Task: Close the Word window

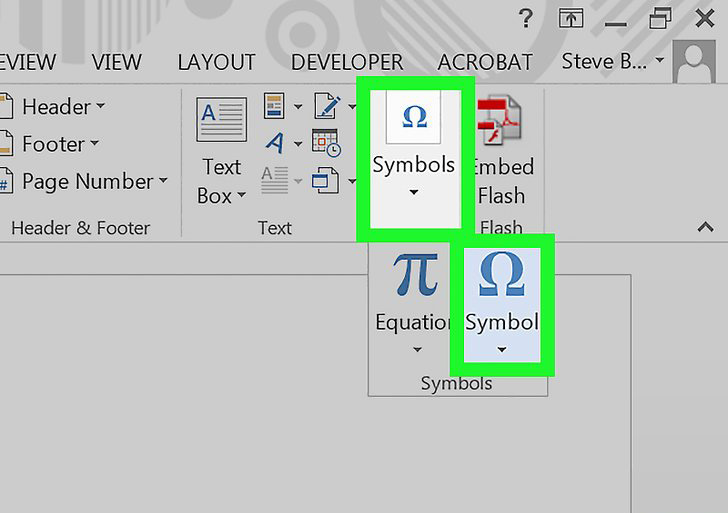Action: tap(705, 19)
